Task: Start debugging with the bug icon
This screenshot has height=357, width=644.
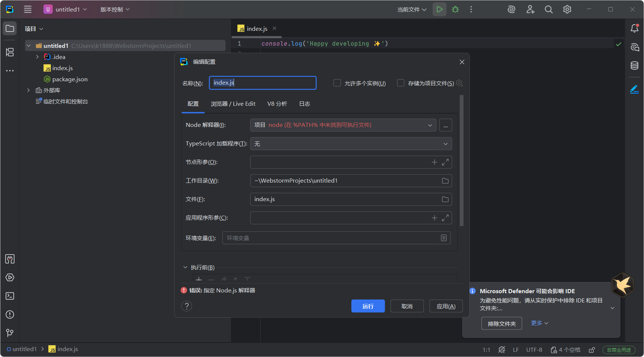Action: (x=455, y=9)
